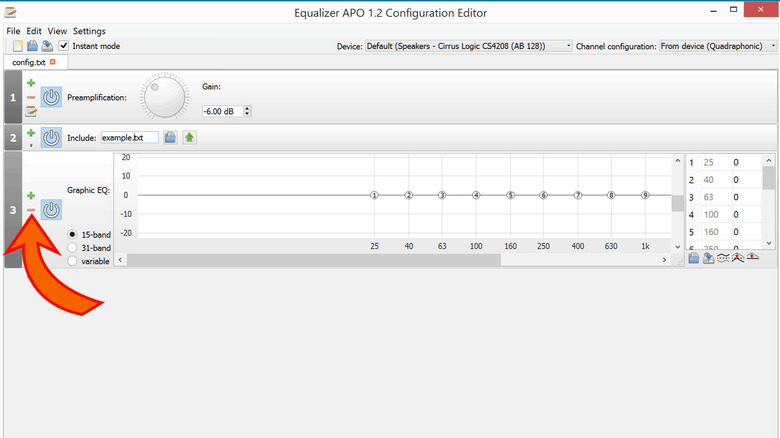Image resolution: width=780 pixels, height=438 pixels.
Task: Open the File menu
Action: (x=13, y=31)
